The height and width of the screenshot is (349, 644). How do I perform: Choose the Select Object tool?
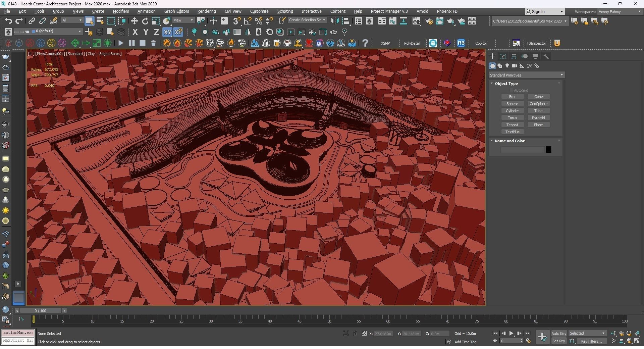89,21
